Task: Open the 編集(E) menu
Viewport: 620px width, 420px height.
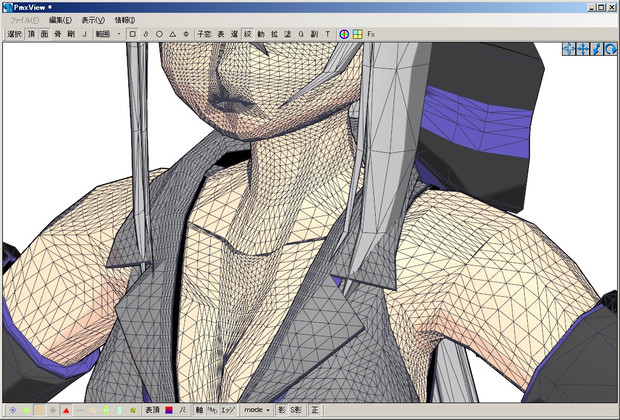Action: click(62, 20)
